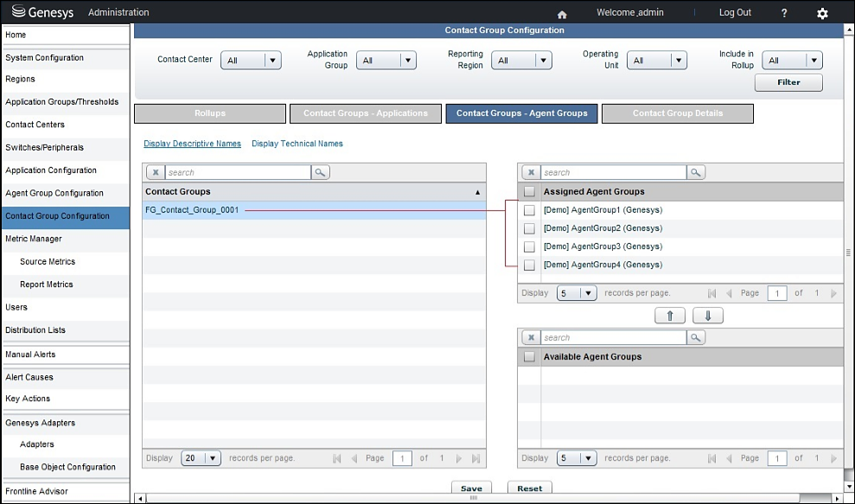
Task: Run the Available Agent Groups search magnifier
Action: pyautogui.click(x=696, y=338)
